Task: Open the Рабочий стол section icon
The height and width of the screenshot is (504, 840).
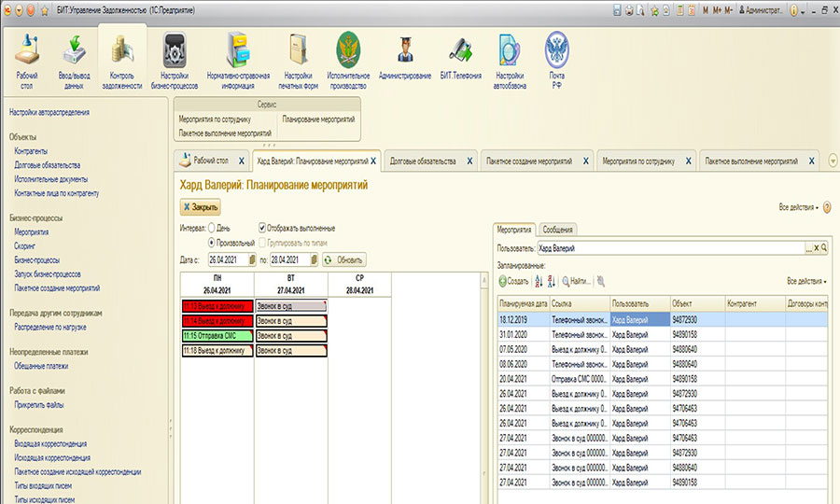Action: coord(27,50)
